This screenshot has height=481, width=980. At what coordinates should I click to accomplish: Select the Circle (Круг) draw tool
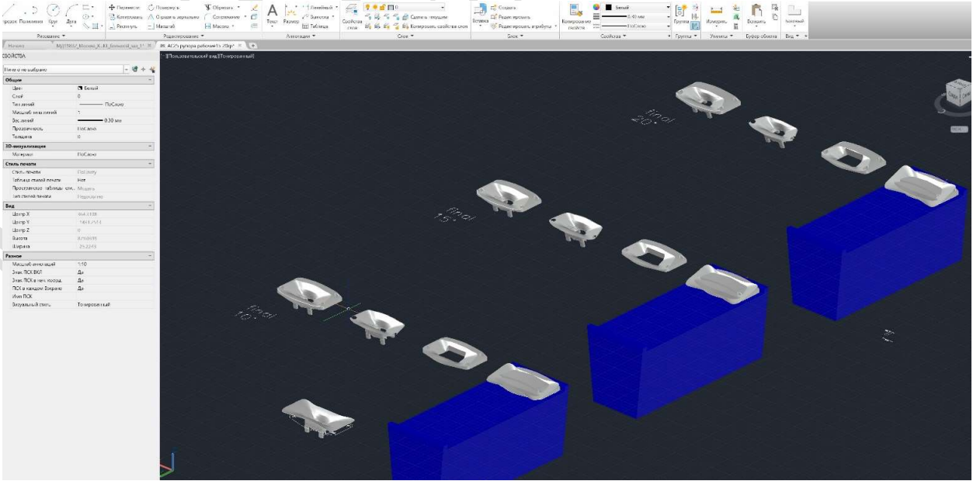(x=54, y=16)
